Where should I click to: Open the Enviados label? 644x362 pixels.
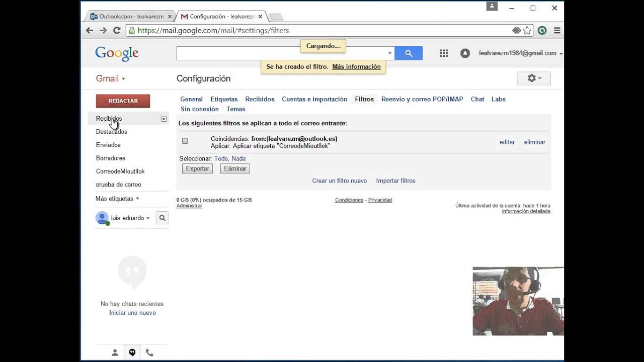coord(108,145)
